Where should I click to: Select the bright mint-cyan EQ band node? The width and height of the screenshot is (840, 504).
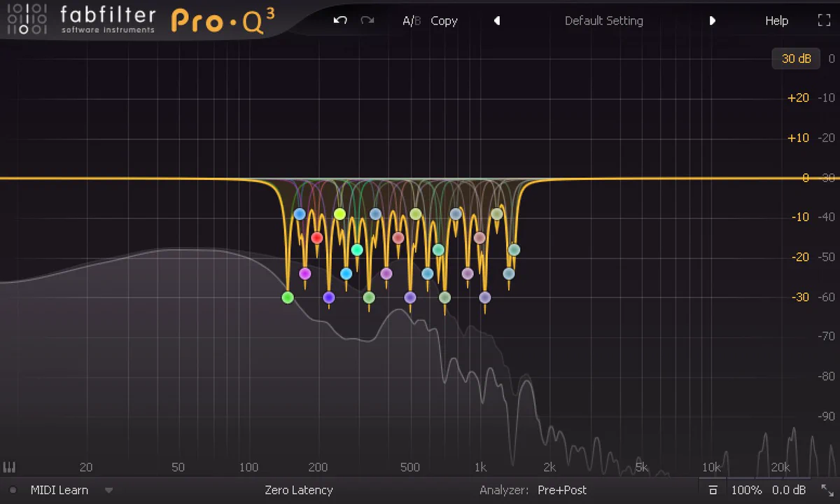357,249
